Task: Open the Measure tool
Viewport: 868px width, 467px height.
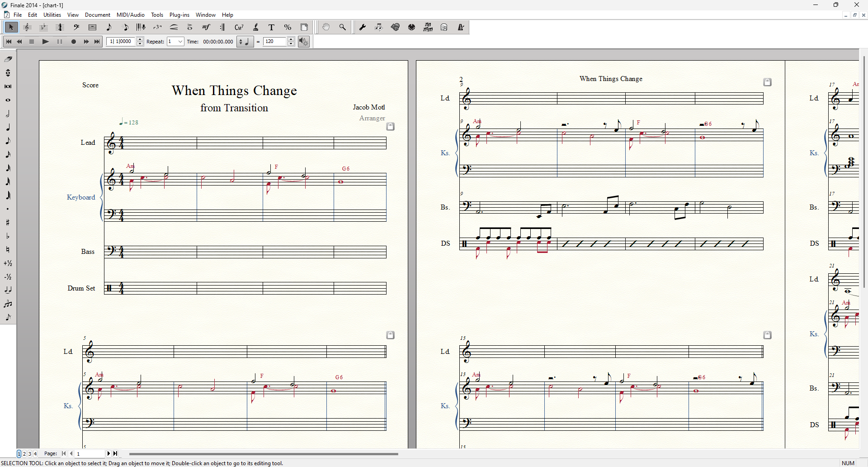Action: [92, 28]
